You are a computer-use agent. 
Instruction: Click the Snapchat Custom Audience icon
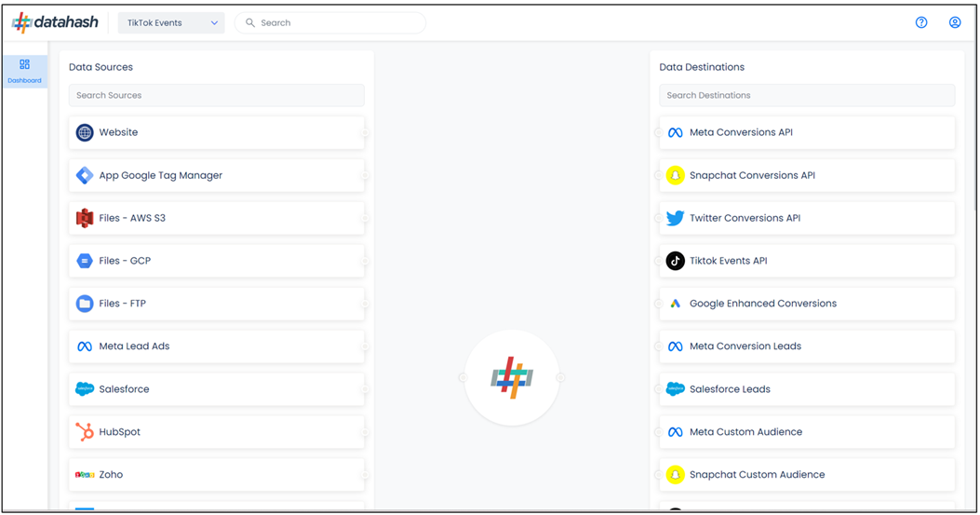(675, 475)
